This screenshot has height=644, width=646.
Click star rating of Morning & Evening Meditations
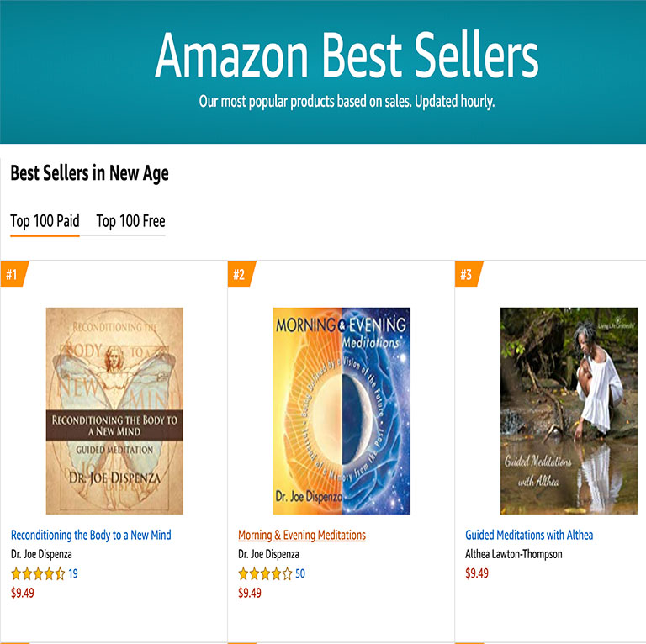[265, 573]
